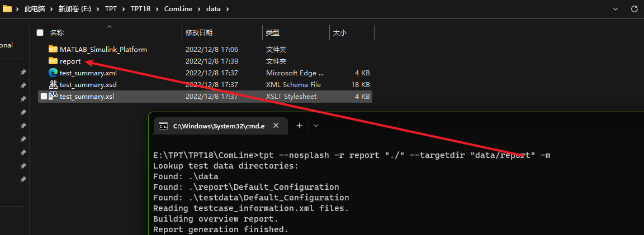Image resolution: width=644 pixels, height=235 pixels.
Task: Click the report folder icon
Action: (53, 61)
